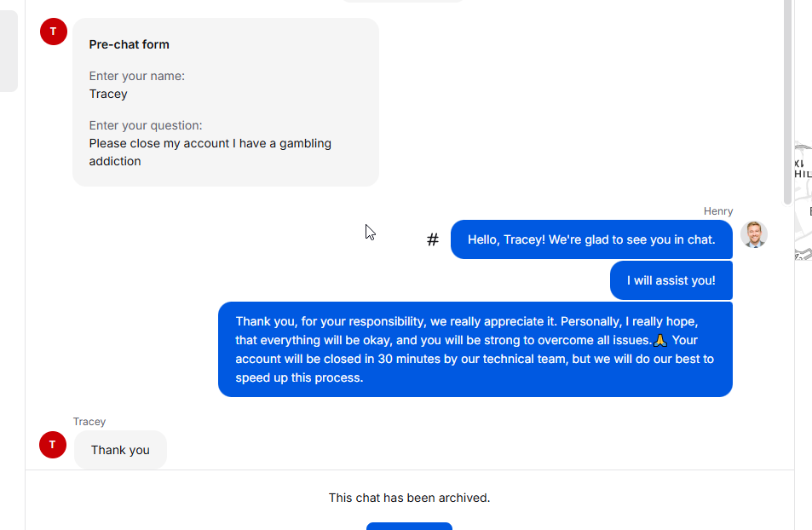This screenshot has height=530, width=812.
Task: Click the "Tracey" sender name label
Action: [x=89, y=421]
